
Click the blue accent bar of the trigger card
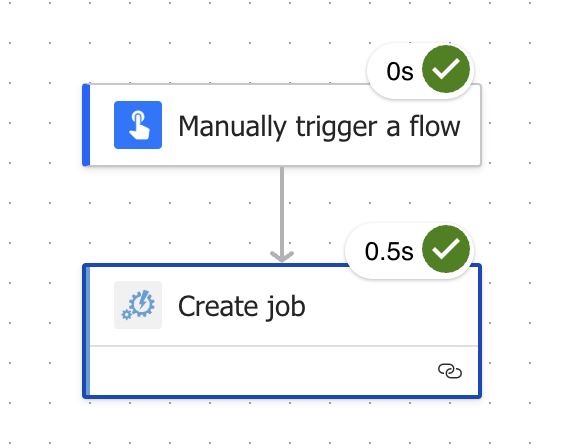(x=86, y=125)
